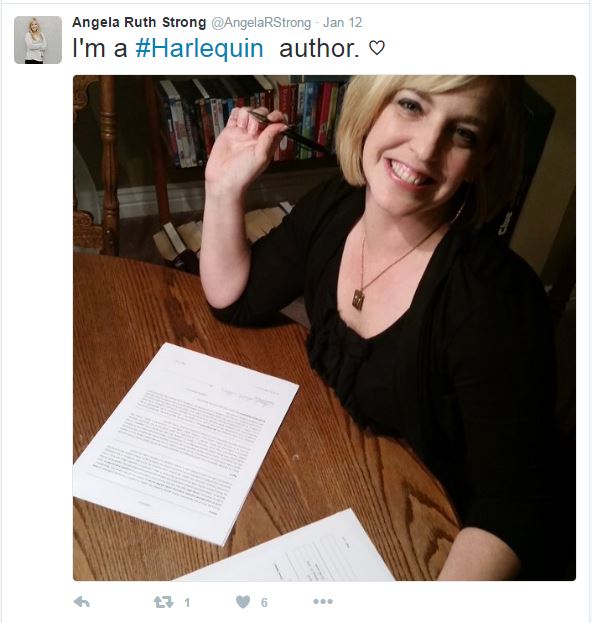592x623 pixels.
Task: Click the retweet count of 1
Action: (x=187, y=603)
